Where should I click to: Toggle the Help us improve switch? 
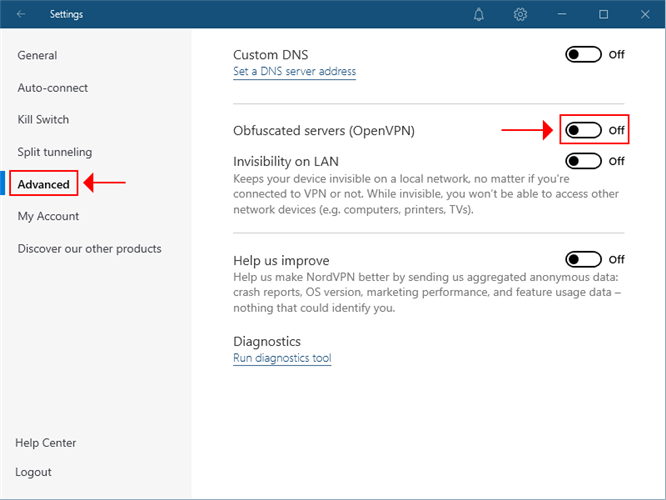pyautogui.click(x=583, y=259)
